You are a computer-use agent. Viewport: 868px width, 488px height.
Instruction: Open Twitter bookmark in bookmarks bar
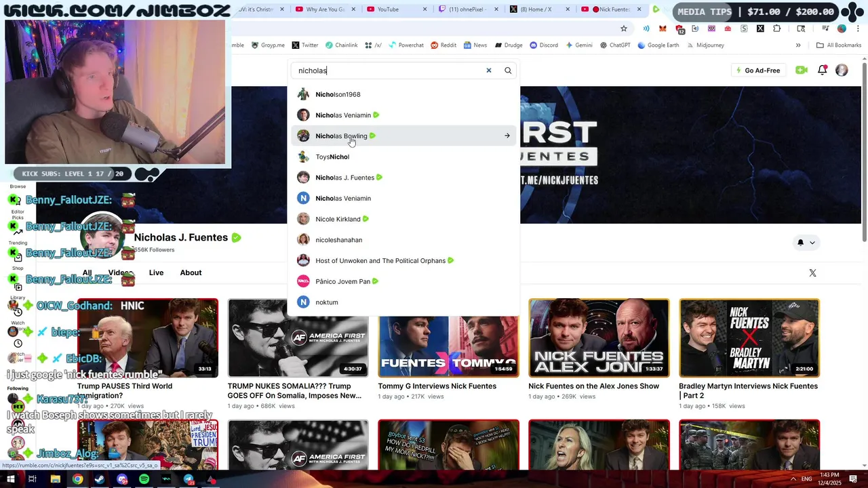point(305,45)
